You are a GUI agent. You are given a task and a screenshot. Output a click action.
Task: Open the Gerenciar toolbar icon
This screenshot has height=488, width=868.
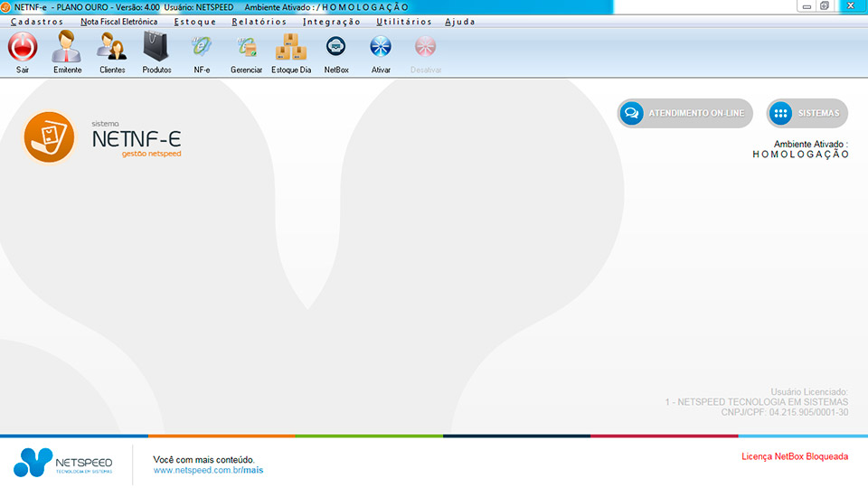(246, 47)
